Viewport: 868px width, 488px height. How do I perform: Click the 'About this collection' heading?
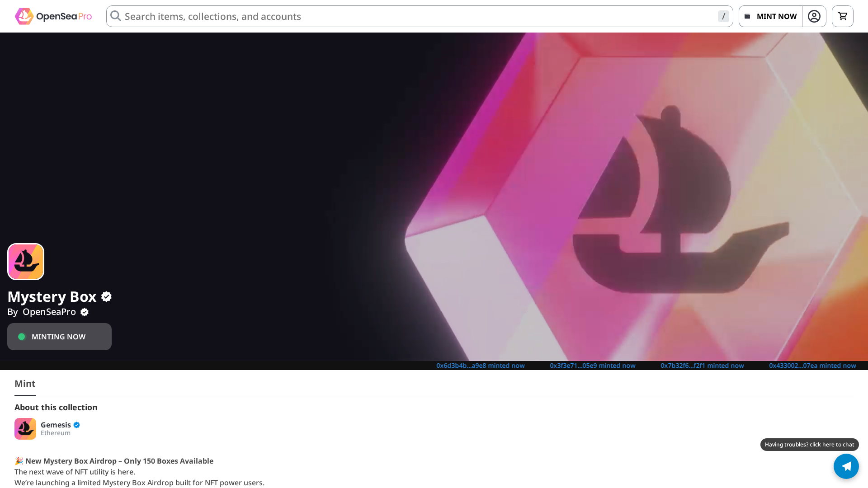[56, 408]
